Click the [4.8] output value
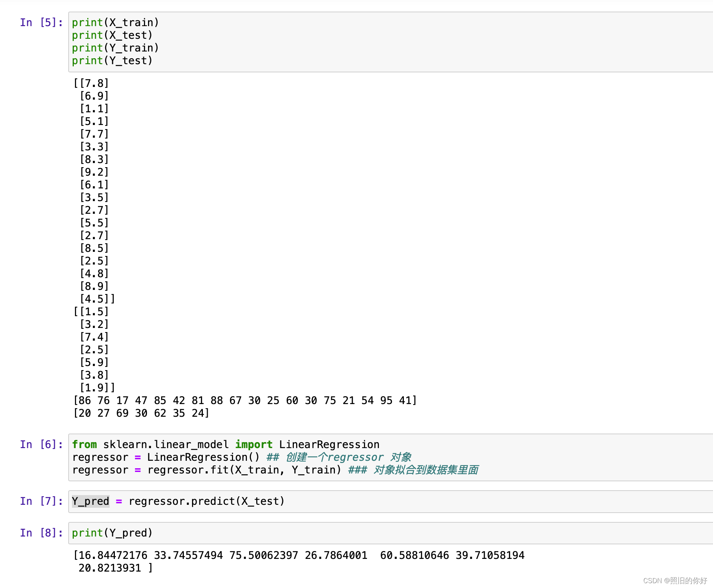This screenshot has width=713, height=588. (94, 273)
